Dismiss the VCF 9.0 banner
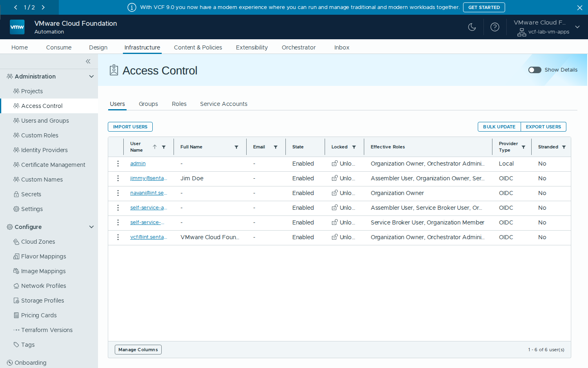This screenshot has width=588, height=368. 580,7
